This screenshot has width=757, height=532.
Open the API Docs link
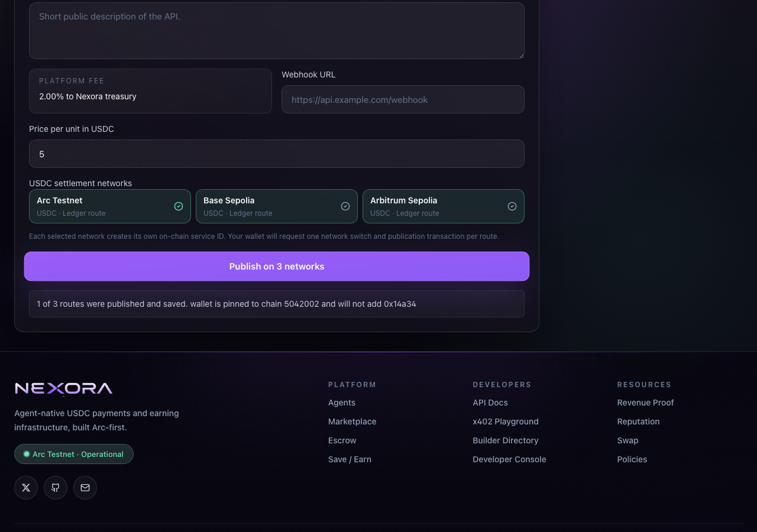(490, 403)
